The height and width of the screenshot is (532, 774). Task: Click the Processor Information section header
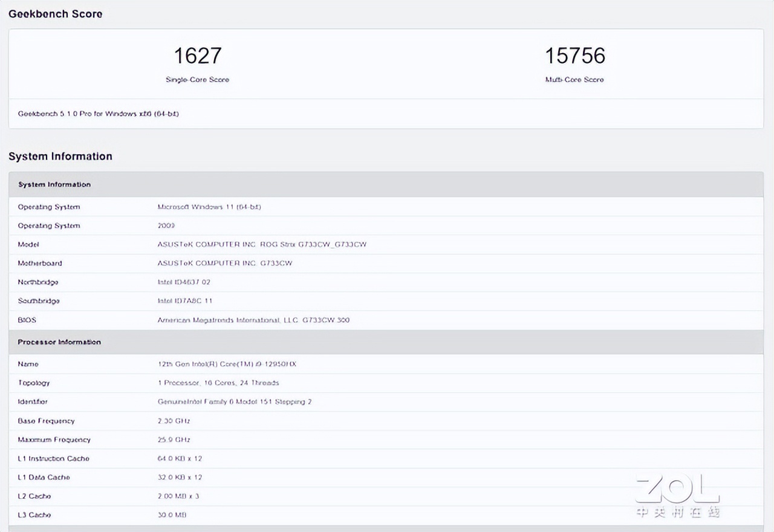[x=386, y=342]
